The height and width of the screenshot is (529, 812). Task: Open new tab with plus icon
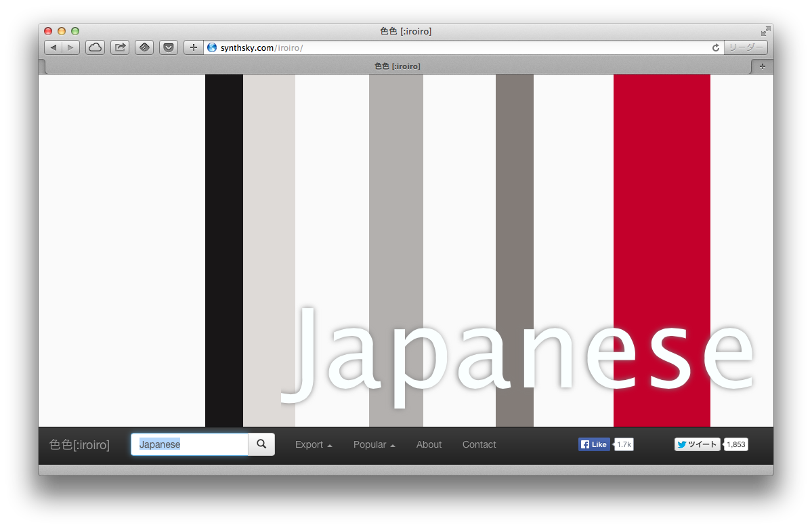tap(763, 66)
